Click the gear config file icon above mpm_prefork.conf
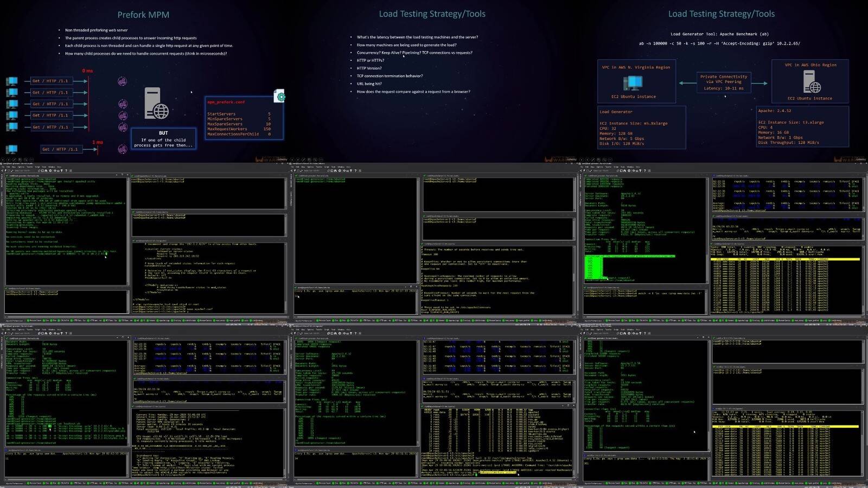Viewport: 868px width, 488px height. tap(279, 96)
